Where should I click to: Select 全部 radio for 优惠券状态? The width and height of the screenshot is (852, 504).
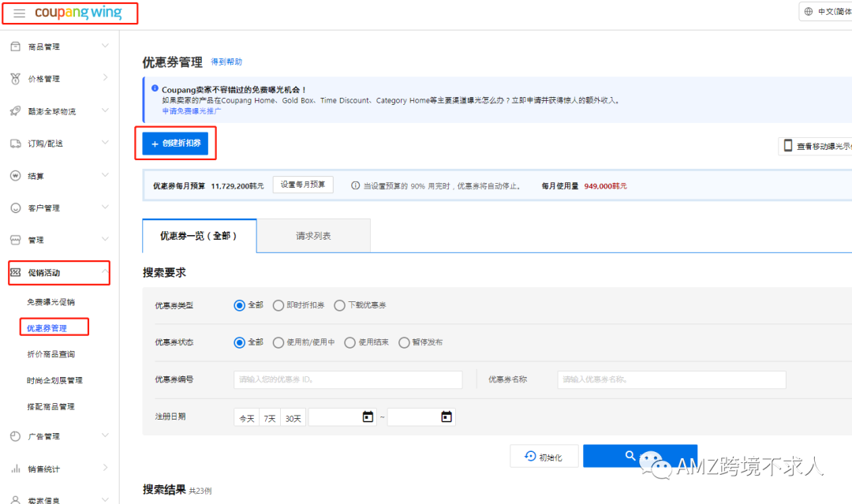click(239, 342)
